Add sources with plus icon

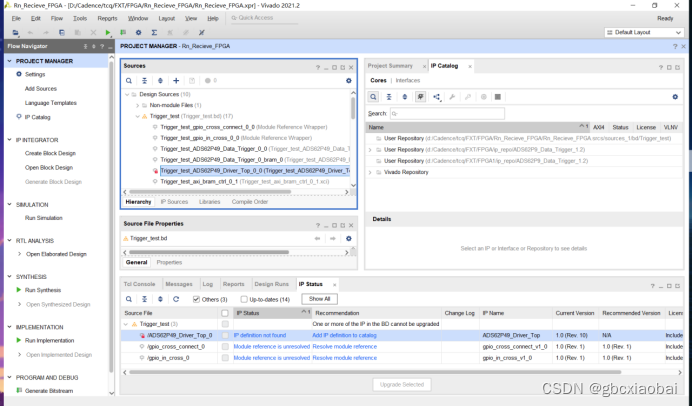(x=176, y=81)
